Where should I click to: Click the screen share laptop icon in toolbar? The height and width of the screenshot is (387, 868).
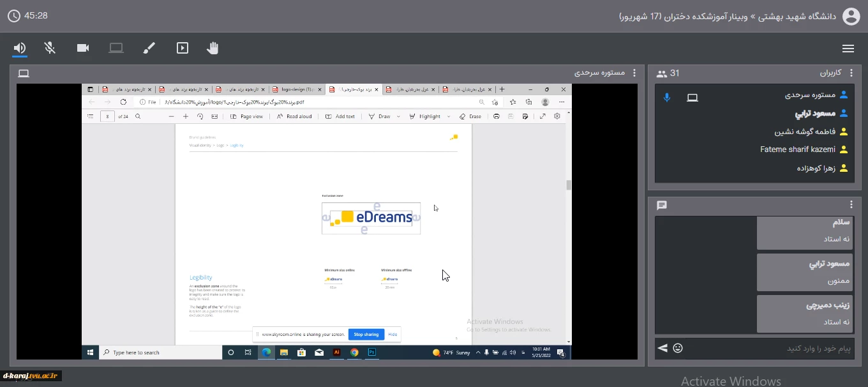pos(116,48)
